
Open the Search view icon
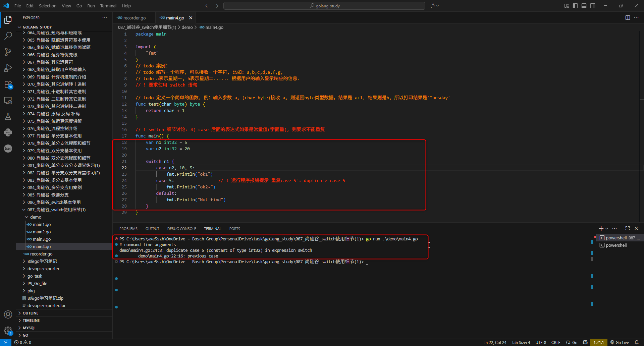click(8, 36)
